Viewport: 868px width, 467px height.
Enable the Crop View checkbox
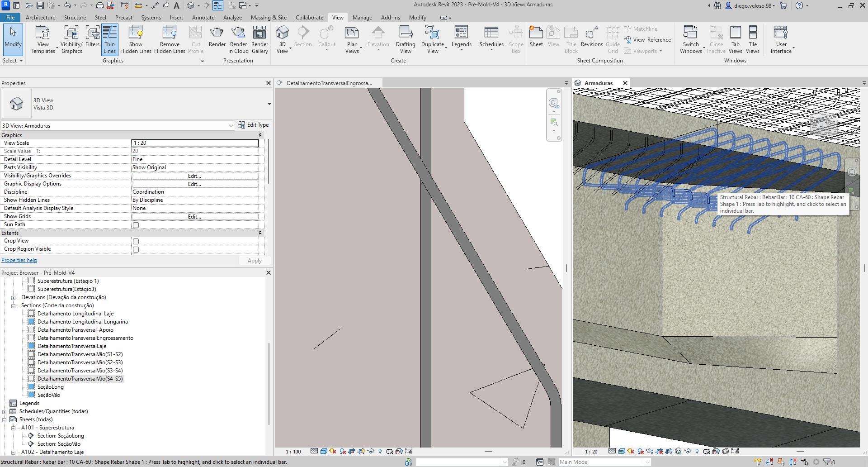tap(136, 241)
